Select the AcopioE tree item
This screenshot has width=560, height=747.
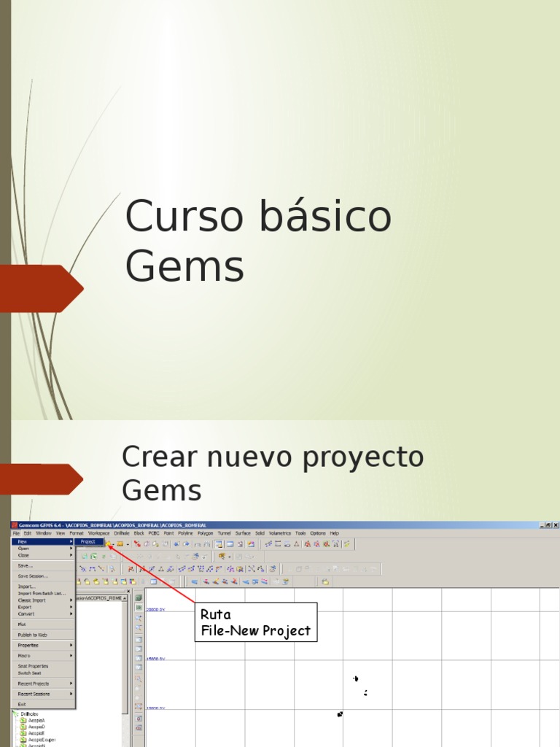[x=36, y=733]
